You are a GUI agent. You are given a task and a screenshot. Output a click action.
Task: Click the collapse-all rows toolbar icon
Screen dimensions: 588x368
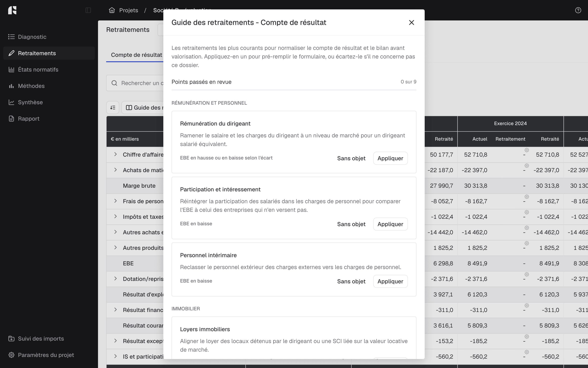click(113, 108)
